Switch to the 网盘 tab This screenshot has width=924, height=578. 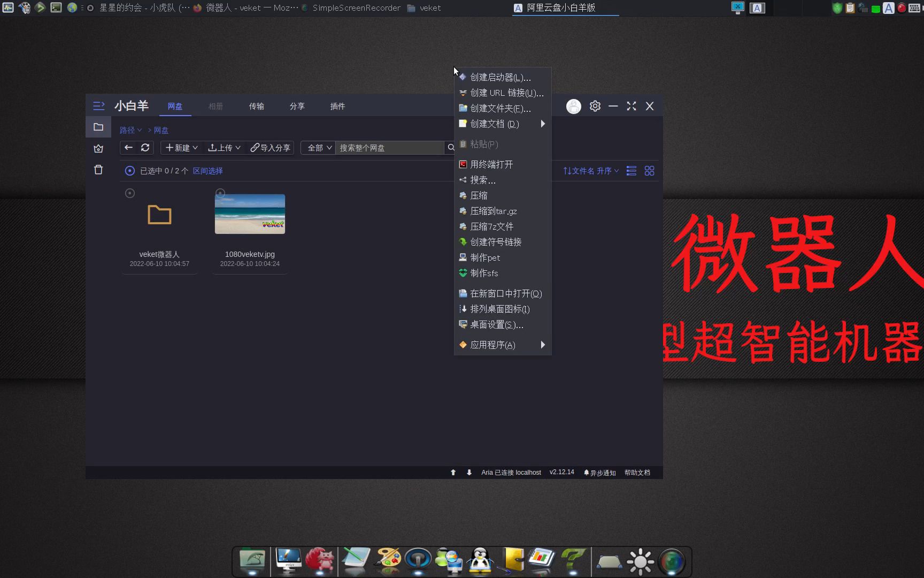(x=175, y=106)
